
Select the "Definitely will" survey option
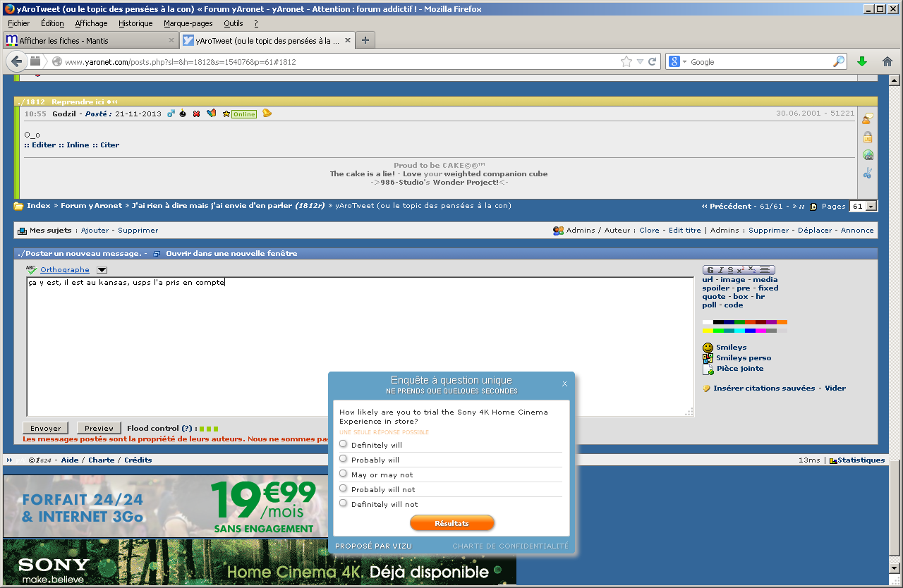(344, 444)
